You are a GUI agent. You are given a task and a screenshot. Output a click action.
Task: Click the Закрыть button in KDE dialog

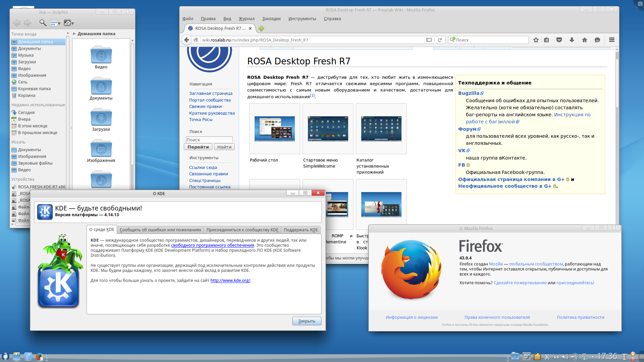click(306, 321)
